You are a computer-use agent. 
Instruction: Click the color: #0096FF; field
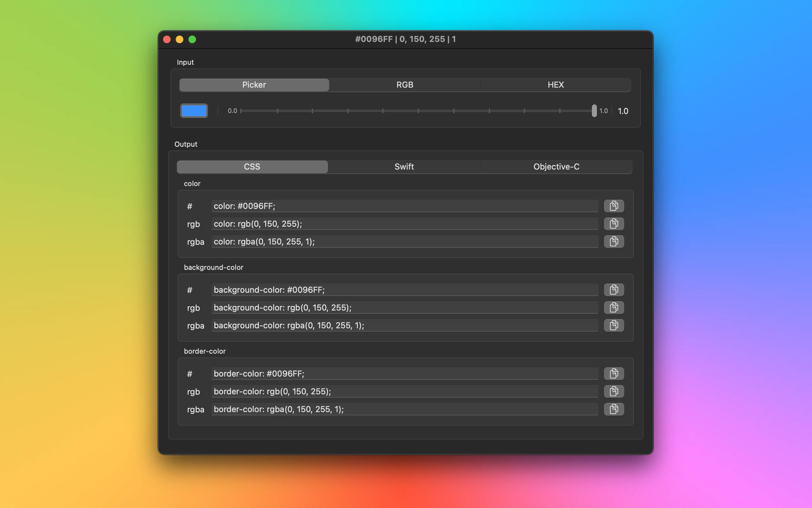click(x=405, y=206)
